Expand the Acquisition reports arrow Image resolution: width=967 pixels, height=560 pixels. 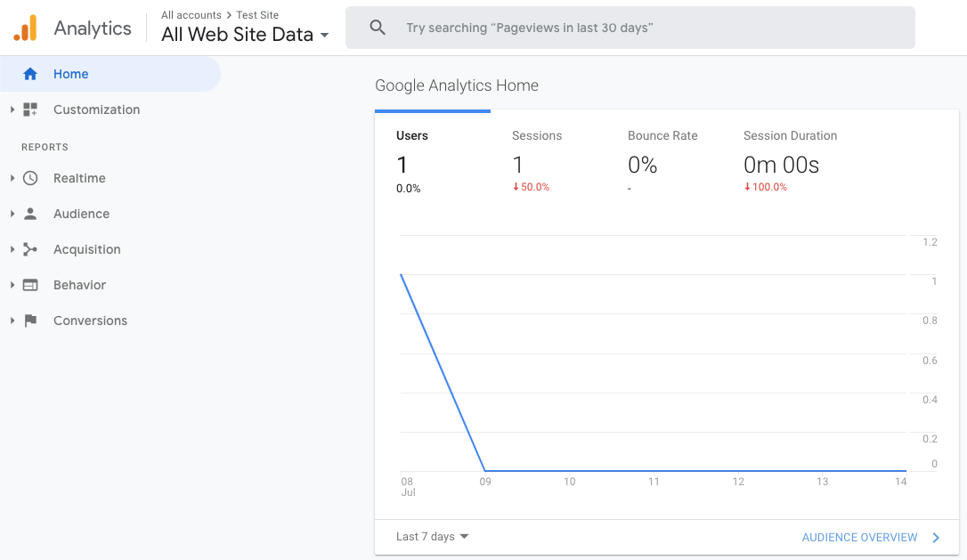click(x=12, y=249)
